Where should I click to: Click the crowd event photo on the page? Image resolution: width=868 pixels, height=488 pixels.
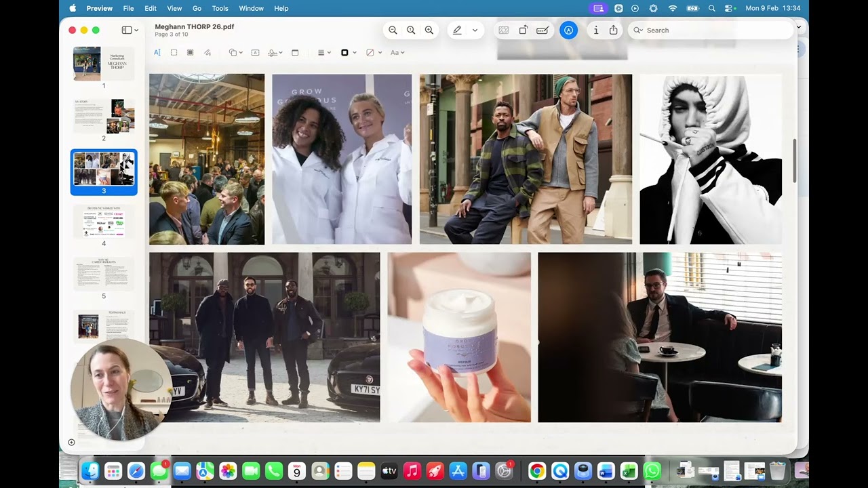207,159
